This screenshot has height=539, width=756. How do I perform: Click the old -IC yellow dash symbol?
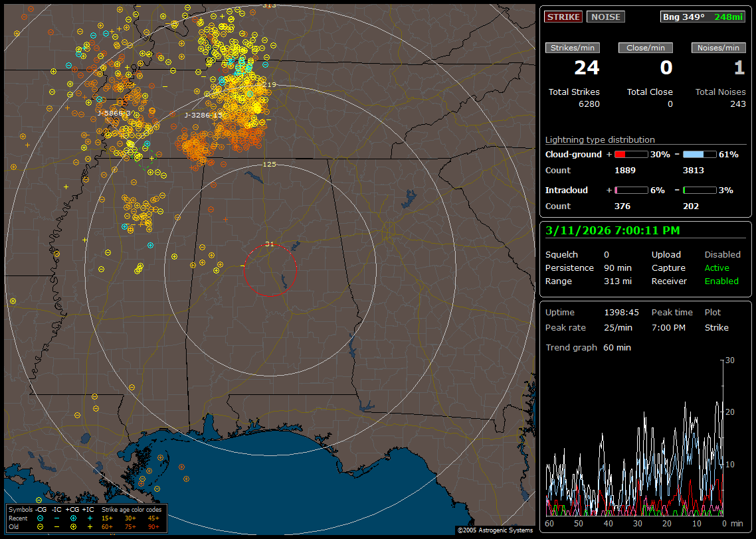click(56, 526)
